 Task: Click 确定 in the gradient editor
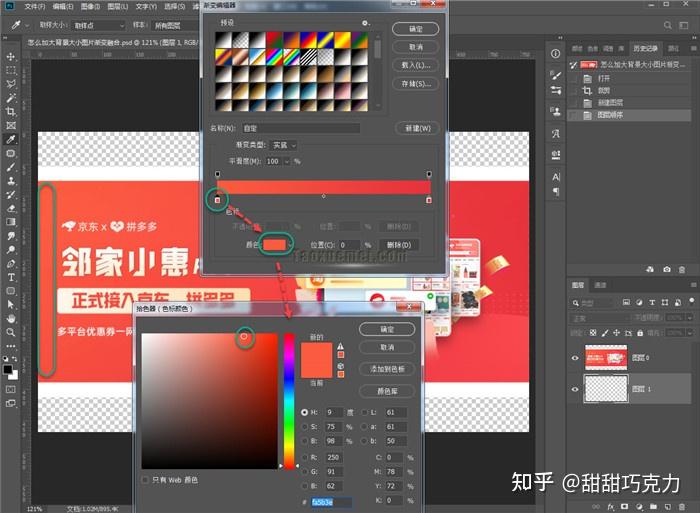(x=415, y=29)
